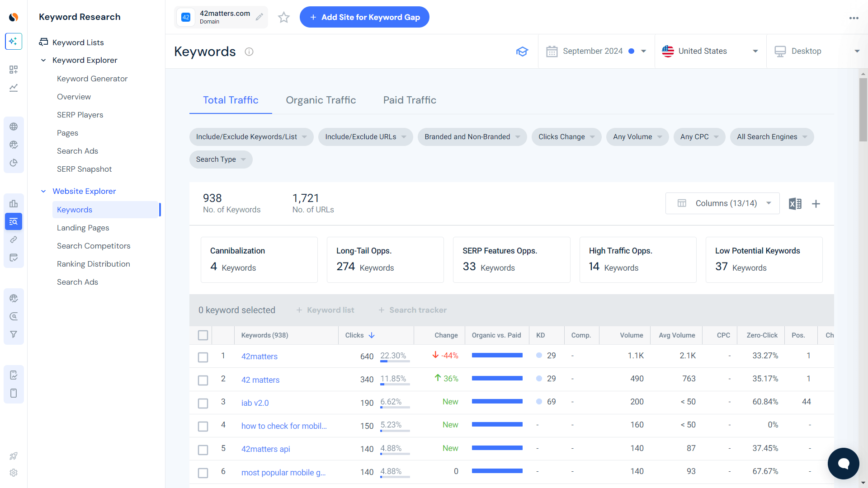The image size is (868, 488).
Task: Switch to Organic Traffic tab
Action: (321, 100)
